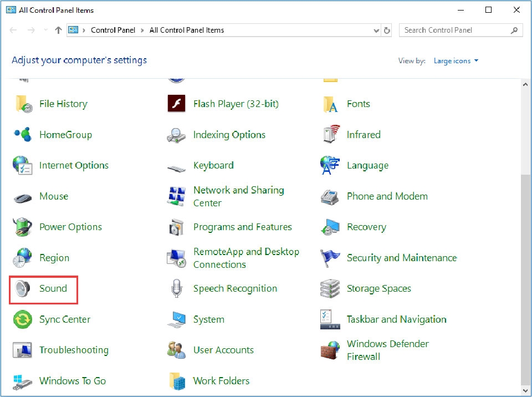Open Mouse settings
Viewport: 532px width, 397px height.
(54, 196)
